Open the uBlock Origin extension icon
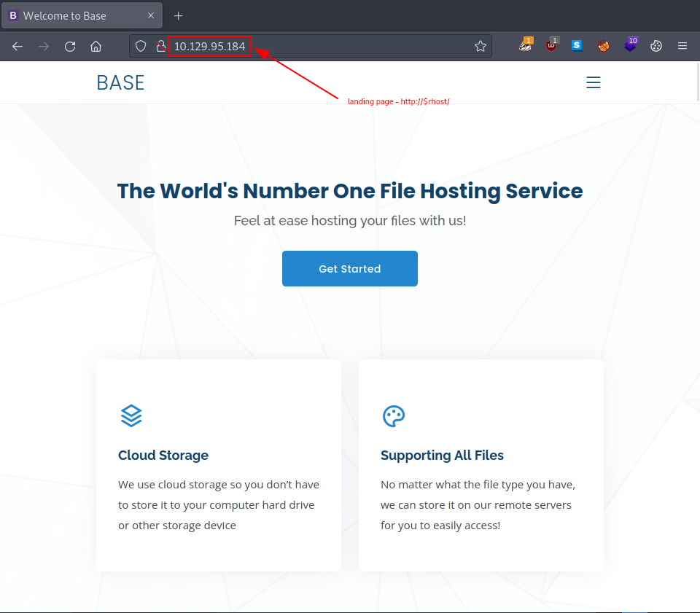 click(552, 45)
